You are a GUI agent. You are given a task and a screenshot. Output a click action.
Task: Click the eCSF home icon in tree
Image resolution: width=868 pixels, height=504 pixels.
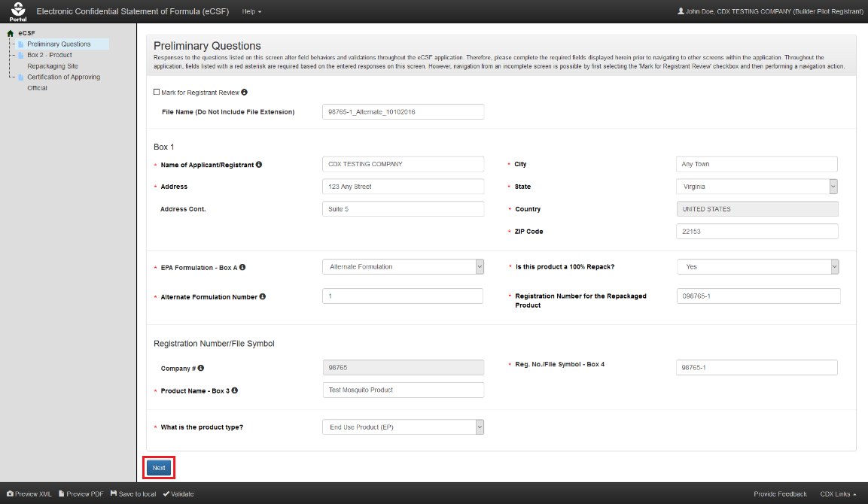pyautogui.click(x=10, y=33)
